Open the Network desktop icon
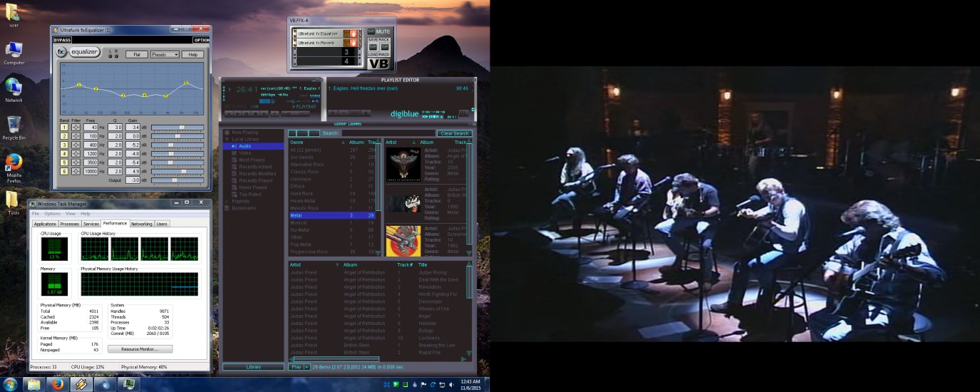This screenshot has width=980, height=392. pyautogui.click(x=14, y=90)
